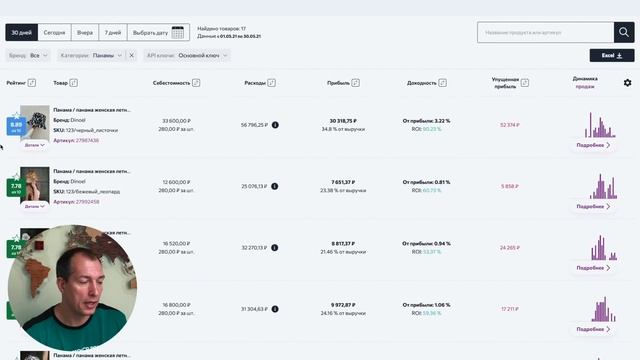This screenshot has height=360, width=640.
Task: Download Excel export
Action: coord(612,56)
